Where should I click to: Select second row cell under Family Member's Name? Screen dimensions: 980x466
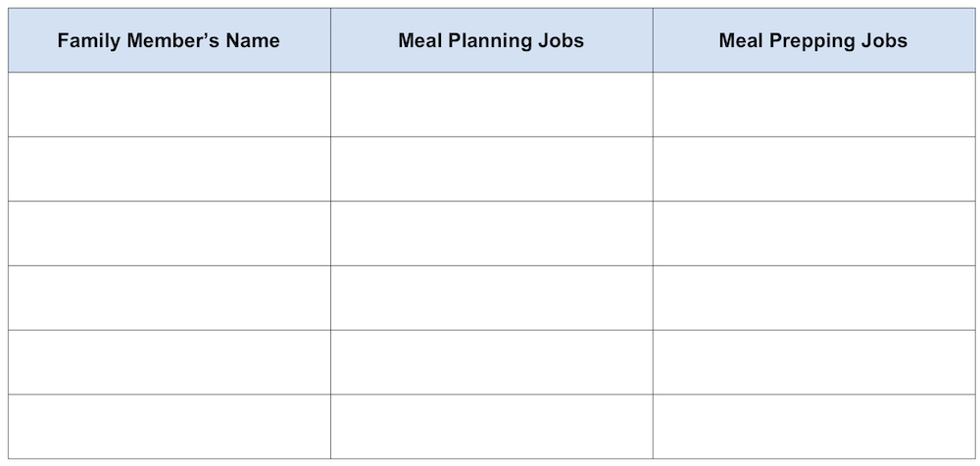[x=169, y=169]
